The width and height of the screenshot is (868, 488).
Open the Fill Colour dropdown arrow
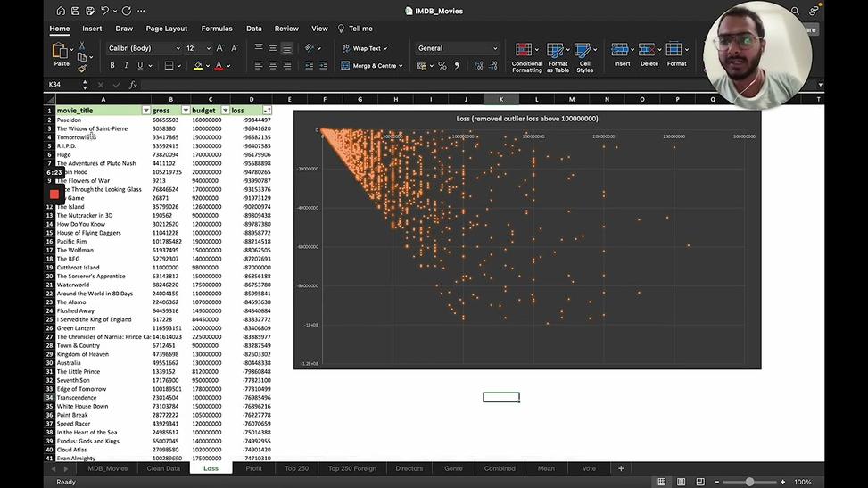pos(208,66)
